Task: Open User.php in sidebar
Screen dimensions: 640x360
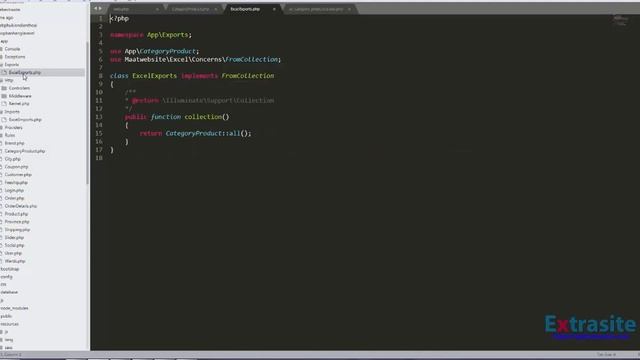Action: (x=13, y=253)
